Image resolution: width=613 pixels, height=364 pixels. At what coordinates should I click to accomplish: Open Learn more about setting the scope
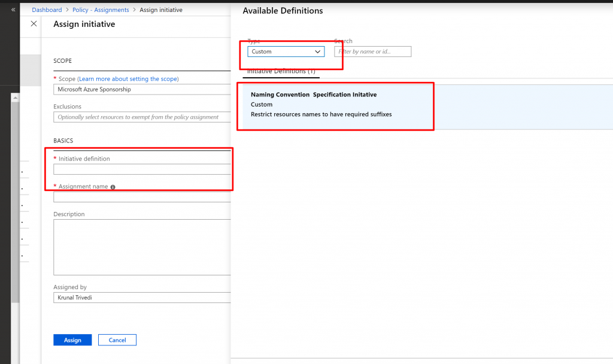[x=129, y=79]
